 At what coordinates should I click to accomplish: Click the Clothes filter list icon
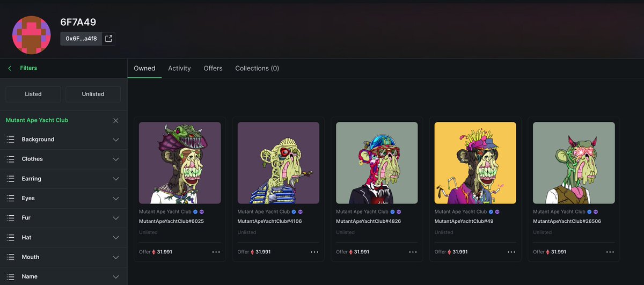coord(10,159)
